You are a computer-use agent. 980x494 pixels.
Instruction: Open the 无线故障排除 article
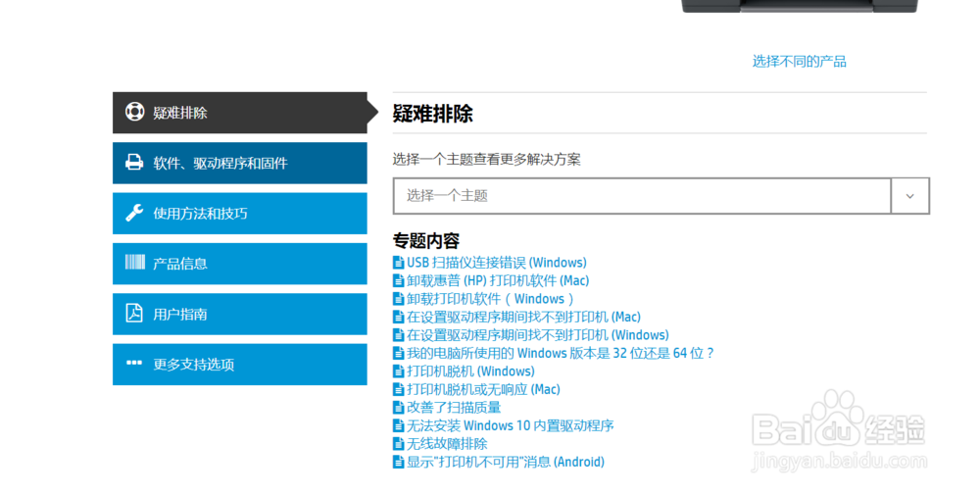(447, 444)
